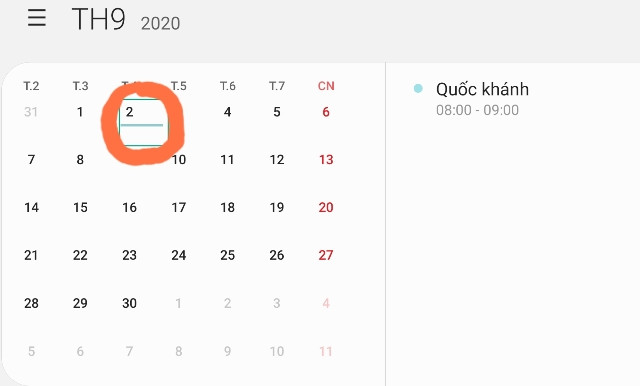Go to greyed-out October 4

pos(326,303)
